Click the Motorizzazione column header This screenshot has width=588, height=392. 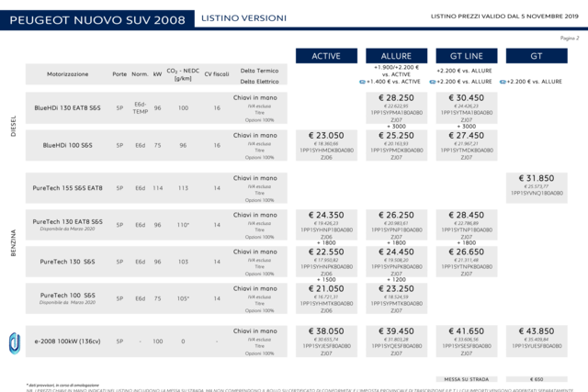67,74
